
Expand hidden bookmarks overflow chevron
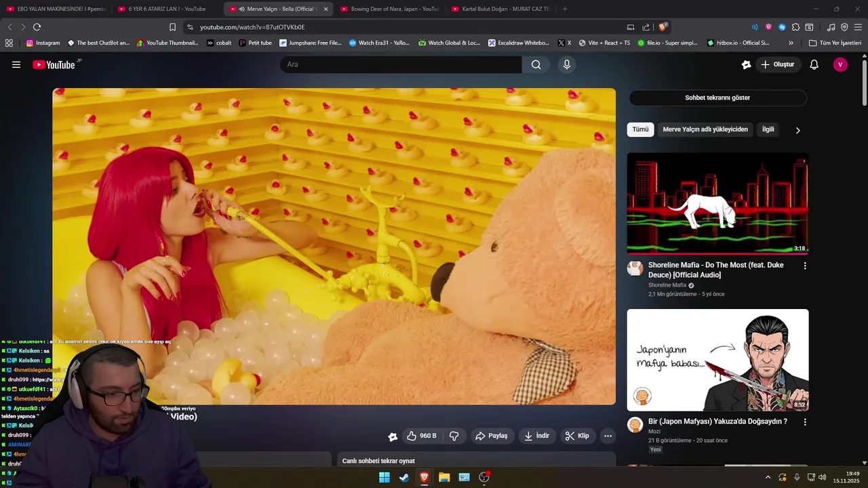coord(791,43)
